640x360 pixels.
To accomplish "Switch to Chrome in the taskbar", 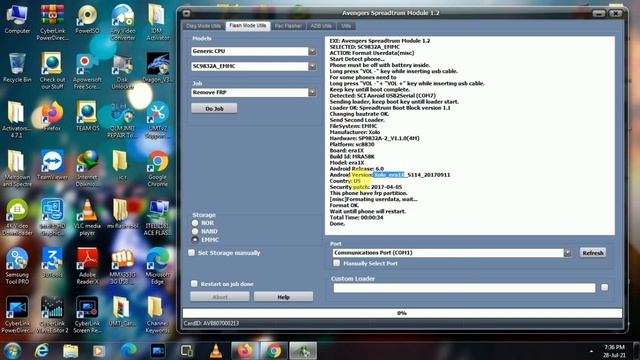I will pos(274,351).
